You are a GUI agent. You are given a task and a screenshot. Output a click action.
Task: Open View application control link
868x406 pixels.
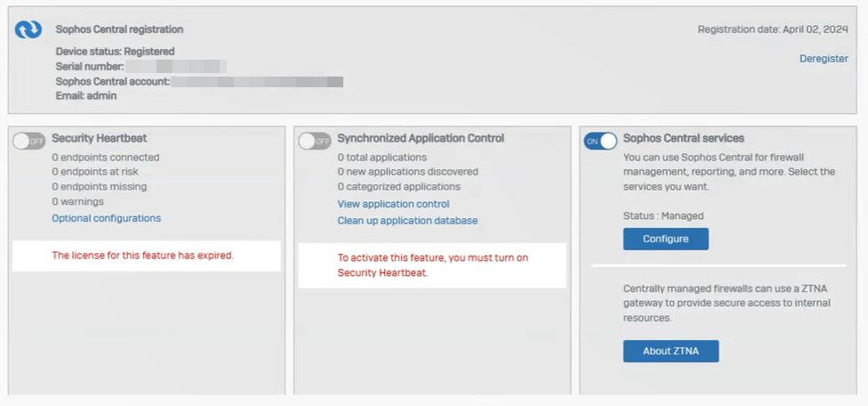[x=393, y=204]
